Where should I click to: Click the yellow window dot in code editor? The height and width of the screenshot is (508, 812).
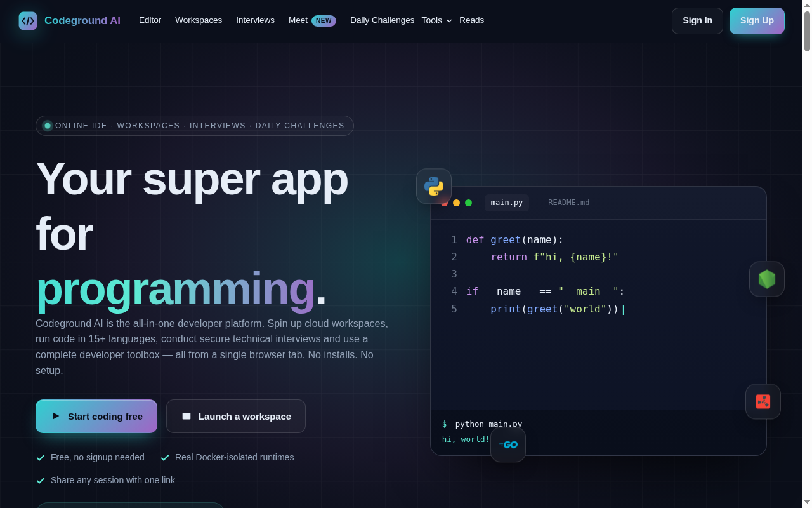point(456,203)
